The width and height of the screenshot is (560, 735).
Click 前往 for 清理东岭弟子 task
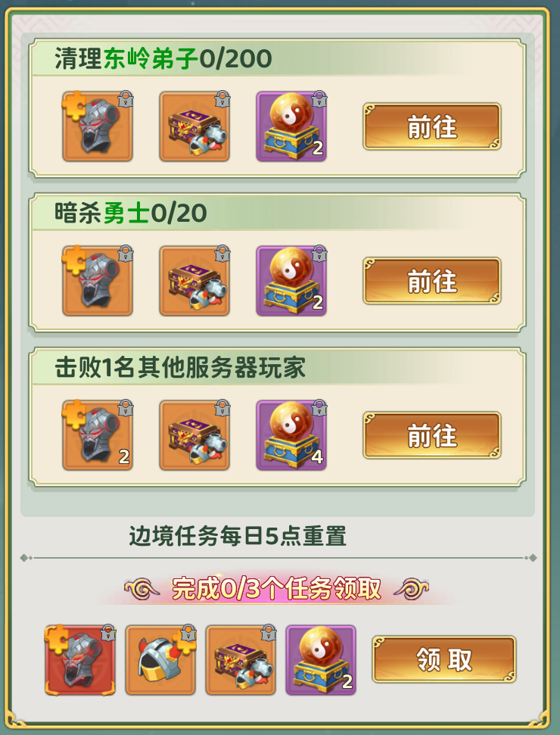432,126
